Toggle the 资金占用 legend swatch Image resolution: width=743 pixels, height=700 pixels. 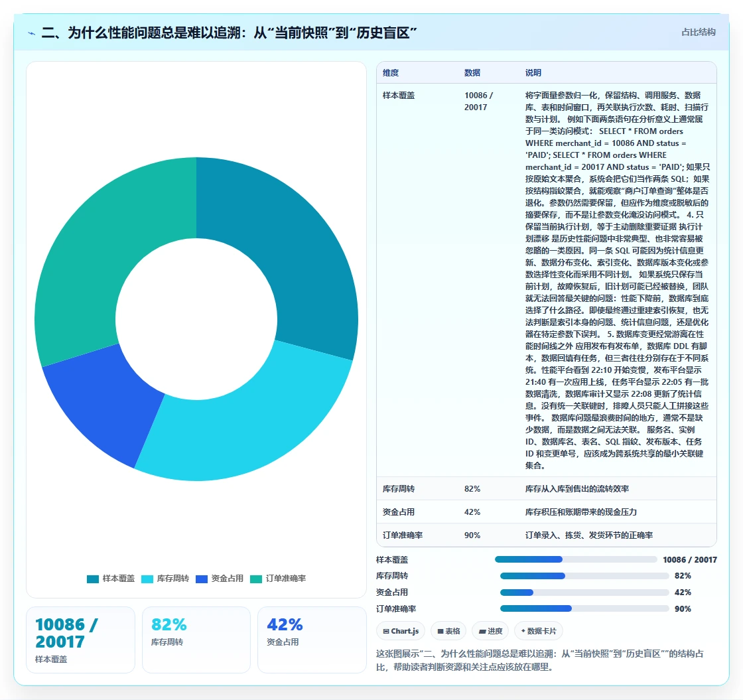tap(202, 579)
